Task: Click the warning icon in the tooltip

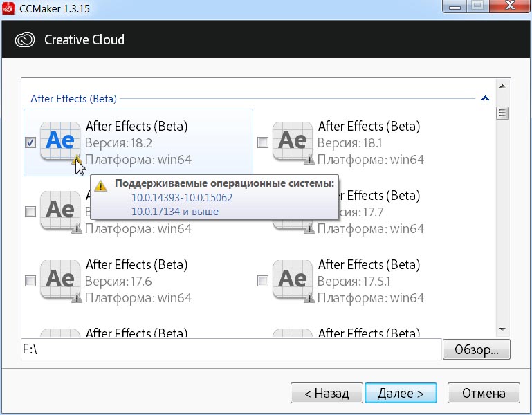Action: tap(100, 185)
